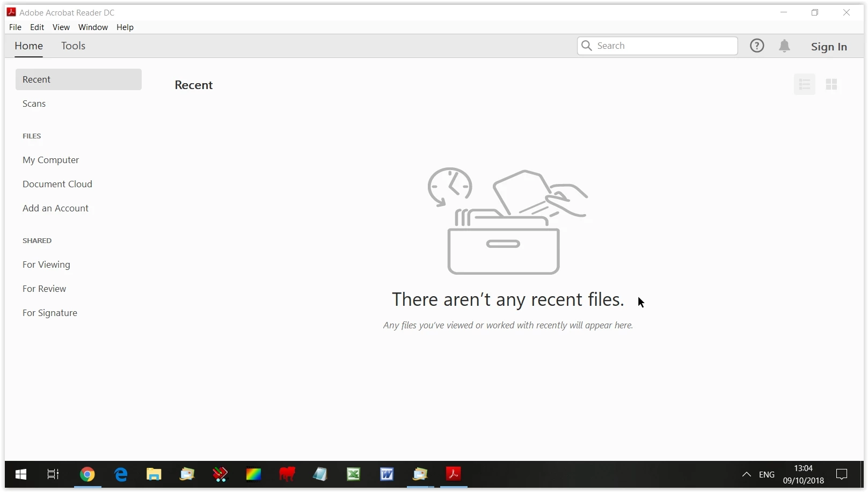Open the red-green pencil app in taskbar
The image size is (868, 492).
pos(221,474)
